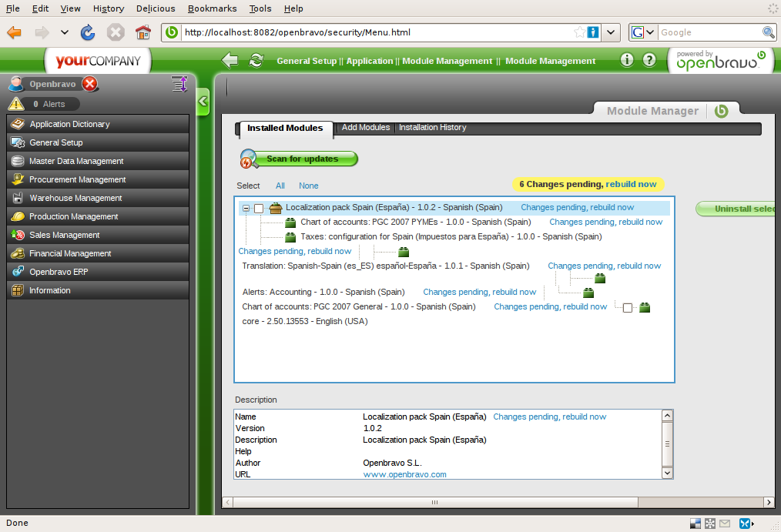Tick the Localization pack Spain checkbox

(x=259, y=209)
